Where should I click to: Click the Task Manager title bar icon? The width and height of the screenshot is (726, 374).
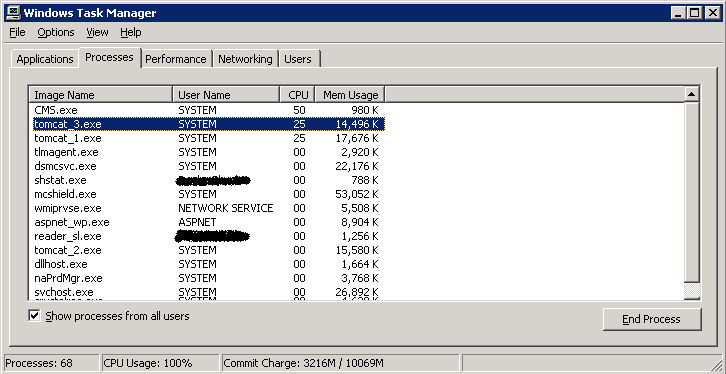(13, 13)
